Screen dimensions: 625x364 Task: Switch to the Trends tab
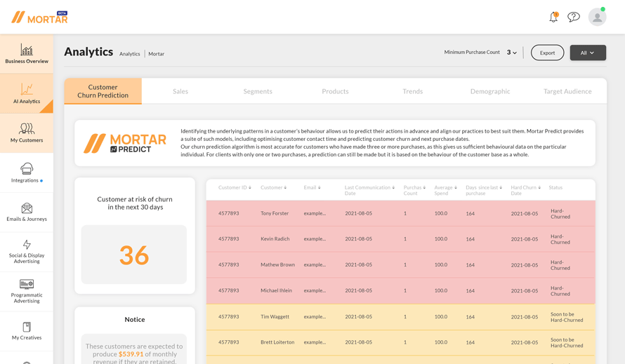(x=412, y=91)
